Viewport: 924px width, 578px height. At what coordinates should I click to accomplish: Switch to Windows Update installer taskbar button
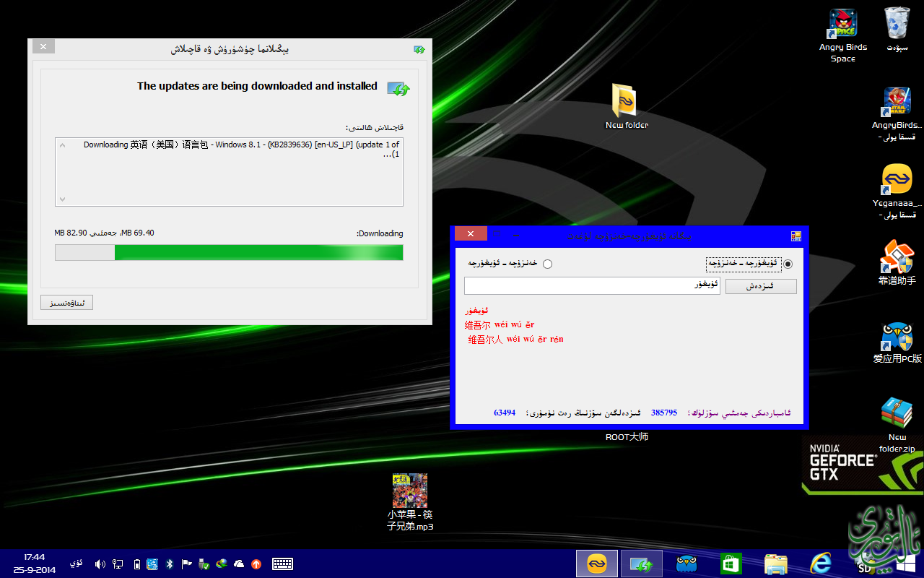click(642, 564)
